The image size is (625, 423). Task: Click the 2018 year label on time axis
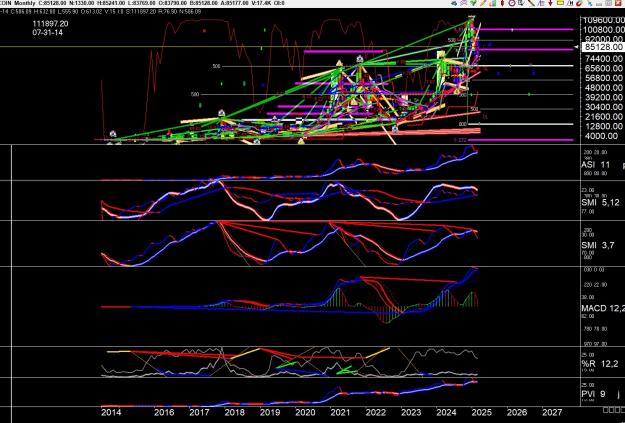pyautogui.click(x=235, y=412)
